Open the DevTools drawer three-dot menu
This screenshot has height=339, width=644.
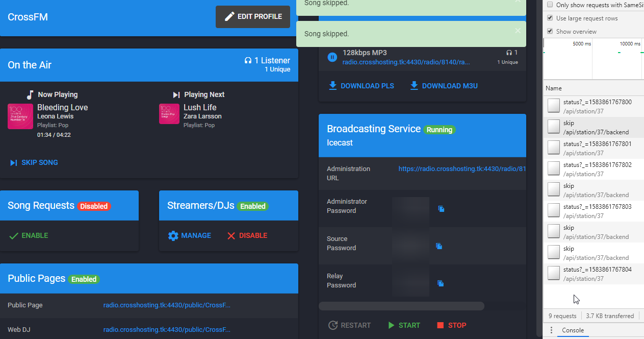point(551,330)
